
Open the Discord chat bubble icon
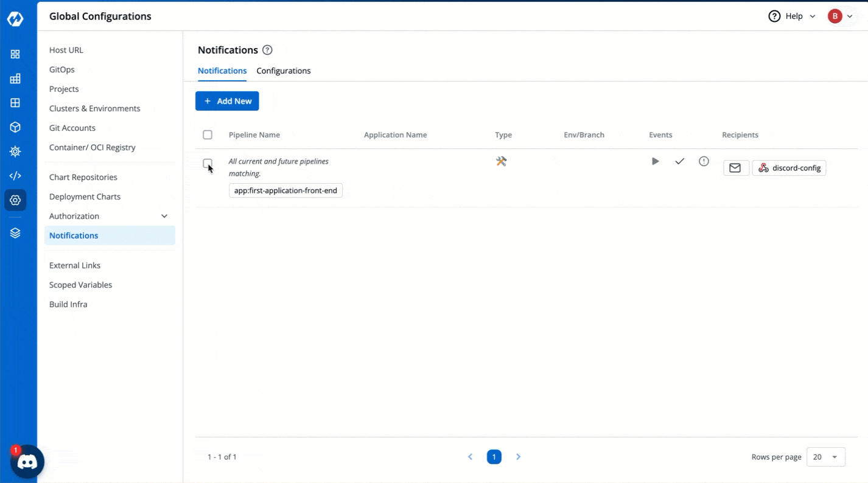(27, 462)
